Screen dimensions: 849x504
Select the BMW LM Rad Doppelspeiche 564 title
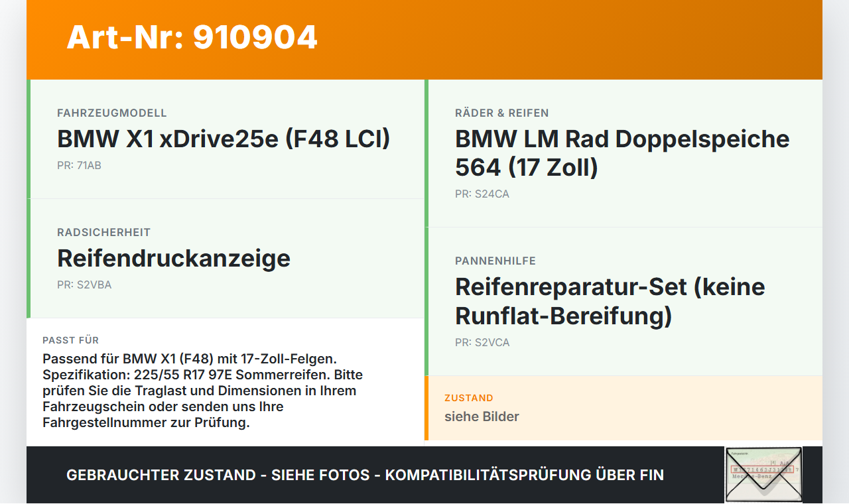tap(622, 153)
